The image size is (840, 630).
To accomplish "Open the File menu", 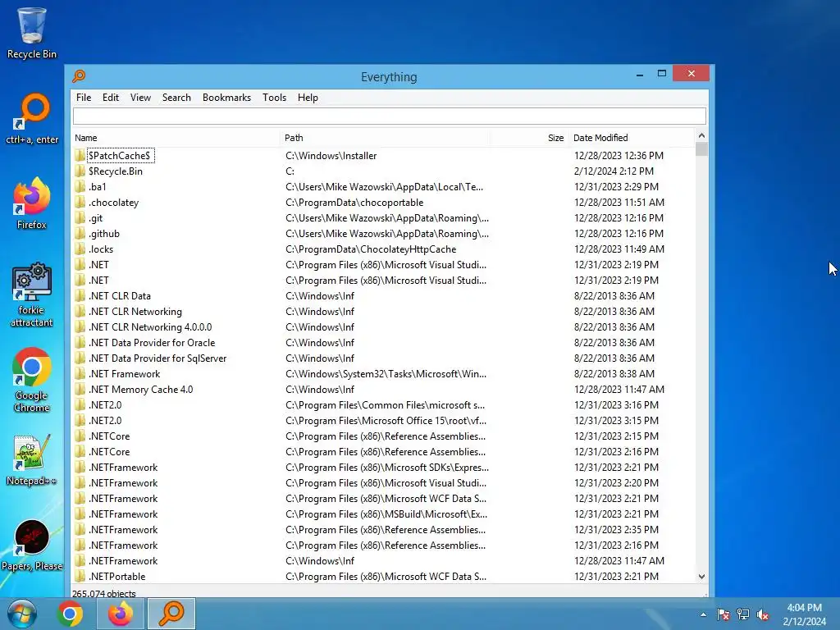I will click(84, 98).
